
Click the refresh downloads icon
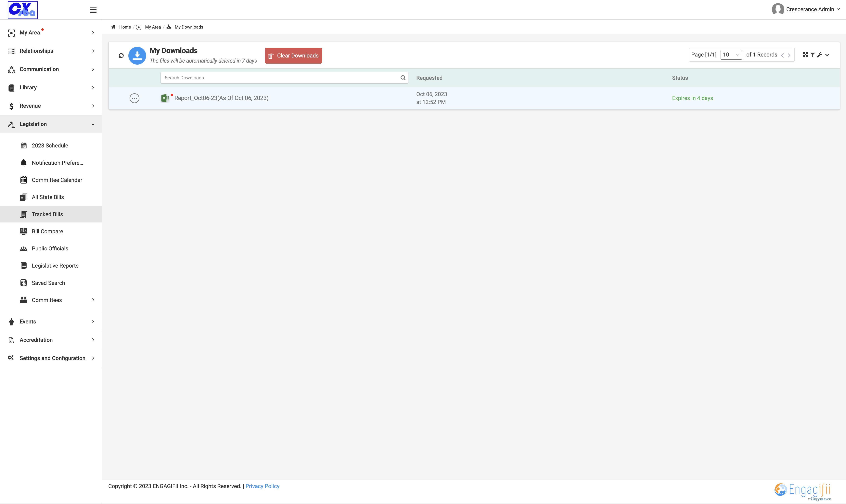pyautogui.click(x=121, y=55)
